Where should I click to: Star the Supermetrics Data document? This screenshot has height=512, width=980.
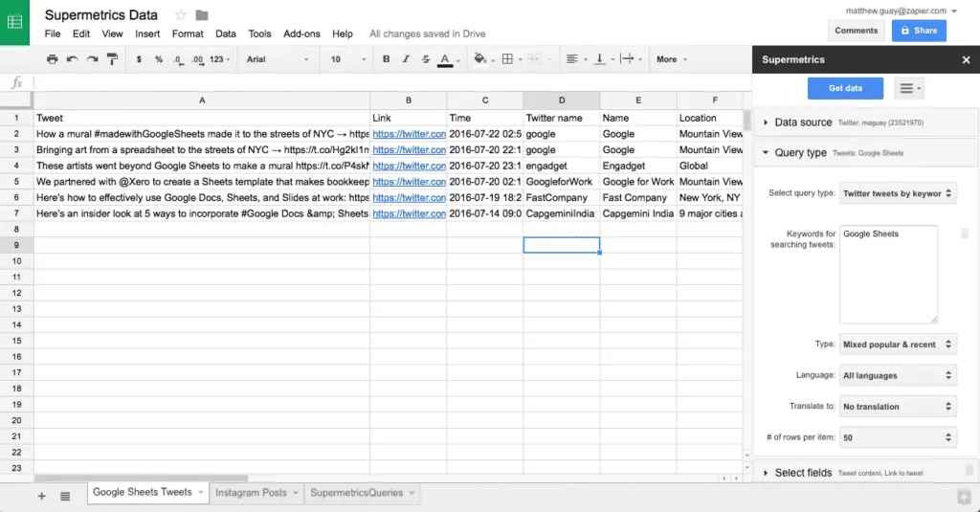pyautogui.click(x=180, y=15)
